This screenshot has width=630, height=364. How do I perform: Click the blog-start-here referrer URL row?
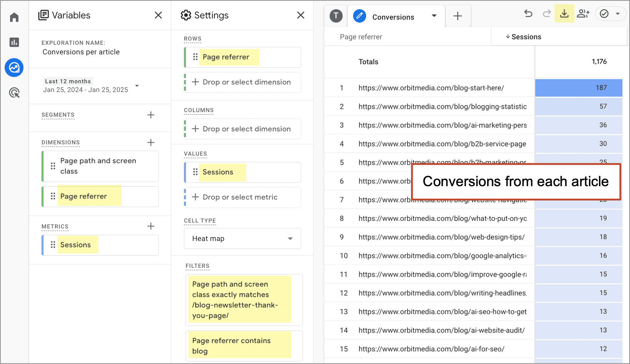click(x=431, y=88)
